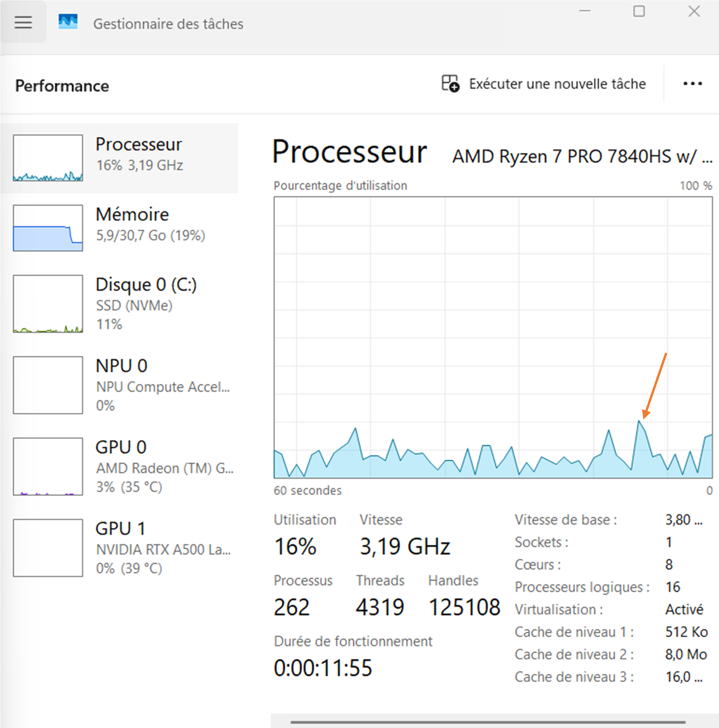
Task: Click the CPU utilization graph area
Action: click(493, 337)
